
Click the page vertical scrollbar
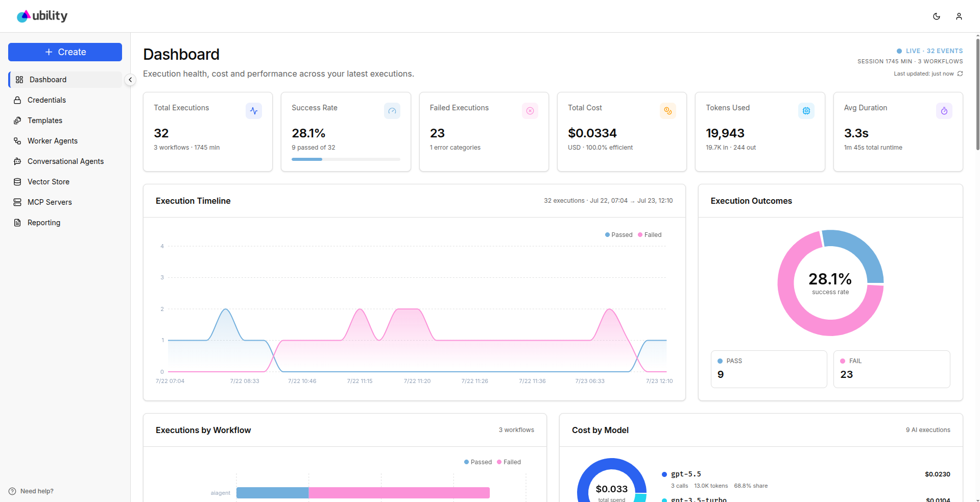pyautogui.click(x=977, y=94)
